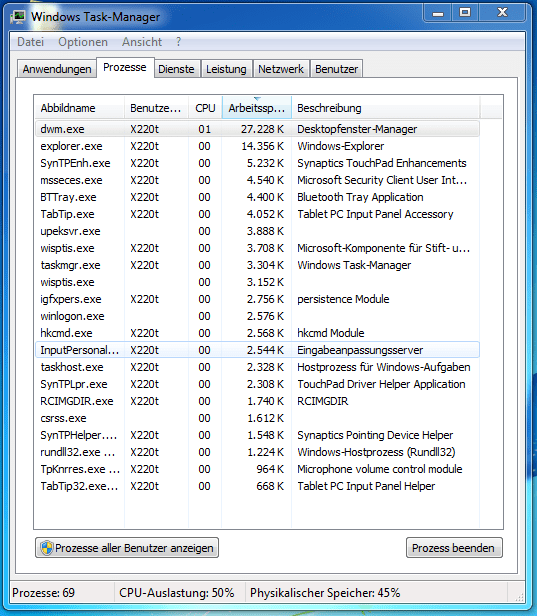Screen dimensions: 537x616
Task: Open the ? help menu
Action: (x=179, y=42)
